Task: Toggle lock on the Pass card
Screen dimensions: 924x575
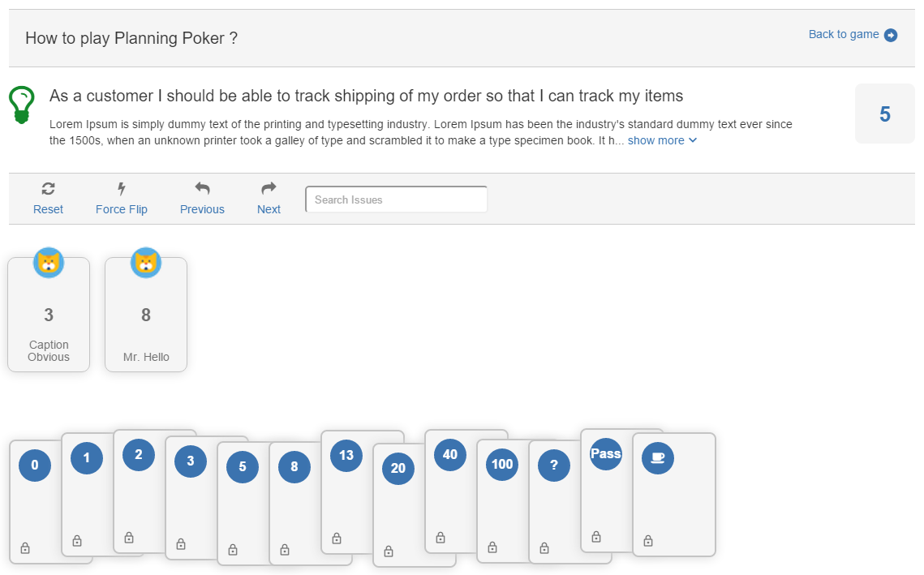Action: coord(596,537)
